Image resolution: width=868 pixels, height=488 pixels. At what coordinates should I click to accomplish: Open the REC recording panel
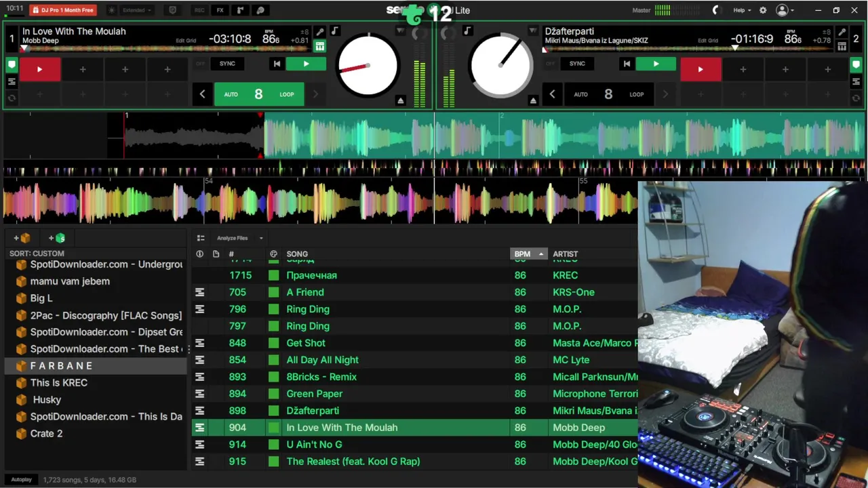pos(199,10)
